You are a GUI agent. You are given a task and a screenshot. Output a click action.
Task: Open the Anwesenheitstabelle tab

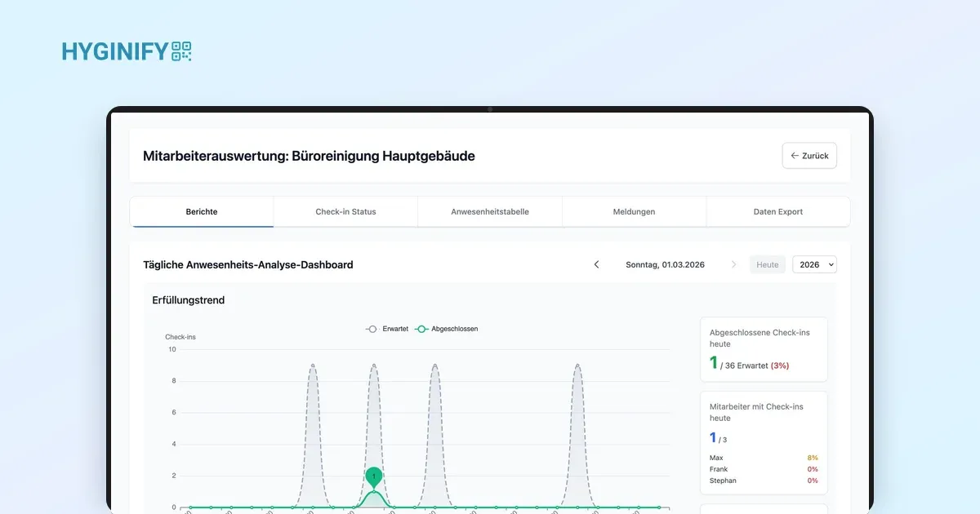tap(490, 211)
